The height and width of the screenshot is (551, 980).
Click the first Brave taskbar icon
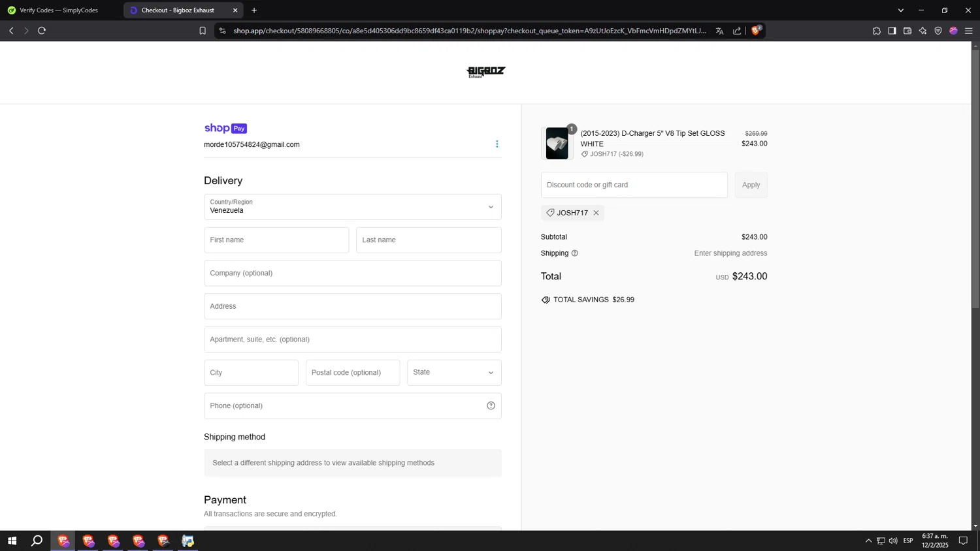point(63,541)
